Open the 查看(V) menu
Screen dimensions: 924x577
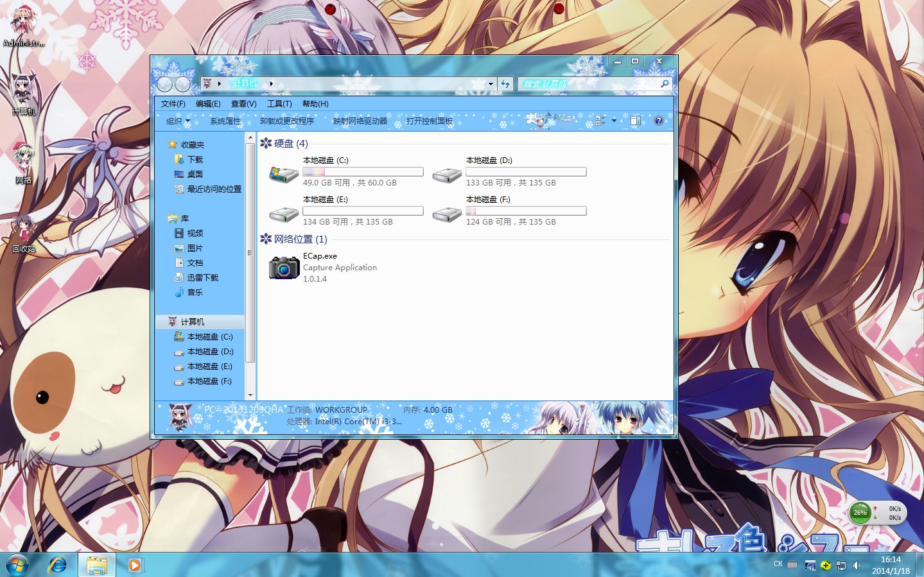[243, 104]
